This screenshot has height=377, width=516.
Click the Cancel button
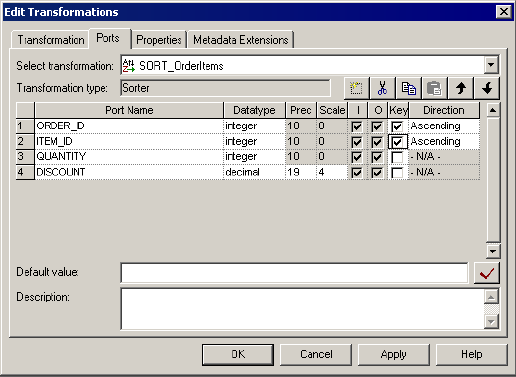(x=316, y=354)
